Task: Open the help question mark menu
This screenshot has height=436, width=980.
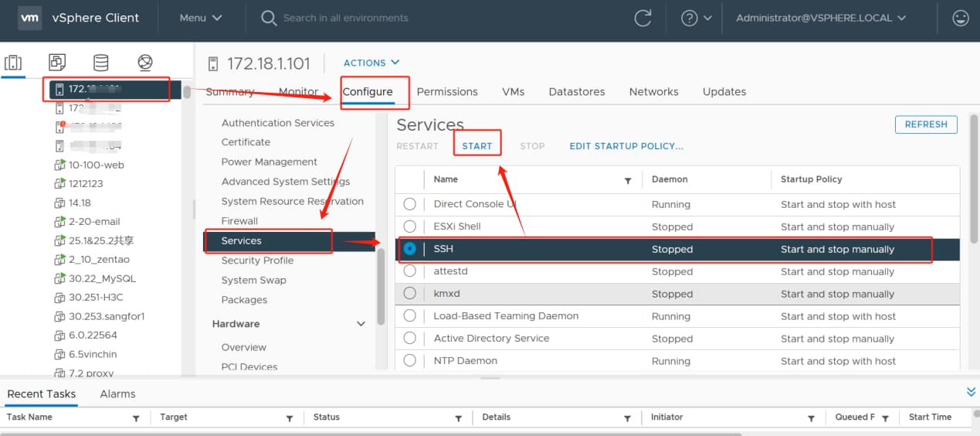Action: (x=697, y=18)
